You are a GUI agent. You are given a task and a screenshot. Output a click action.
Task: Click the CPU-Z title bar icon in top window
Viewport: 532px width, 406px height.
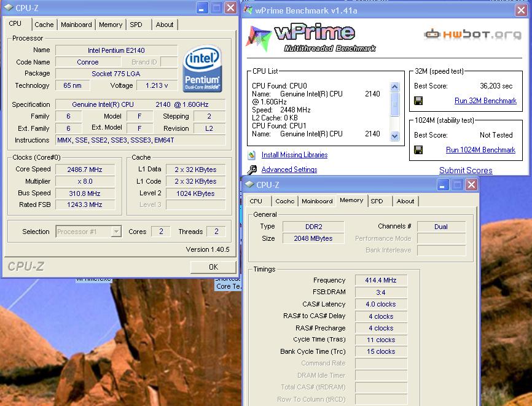click(9, 7)
